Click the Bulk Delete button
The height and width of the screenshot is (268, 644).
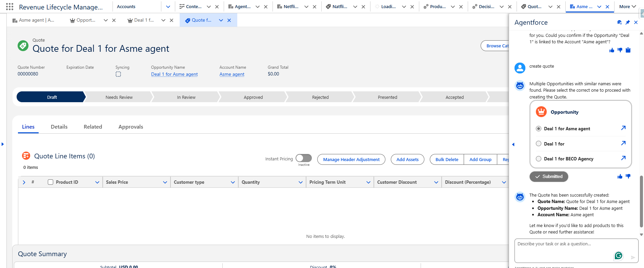447,159
